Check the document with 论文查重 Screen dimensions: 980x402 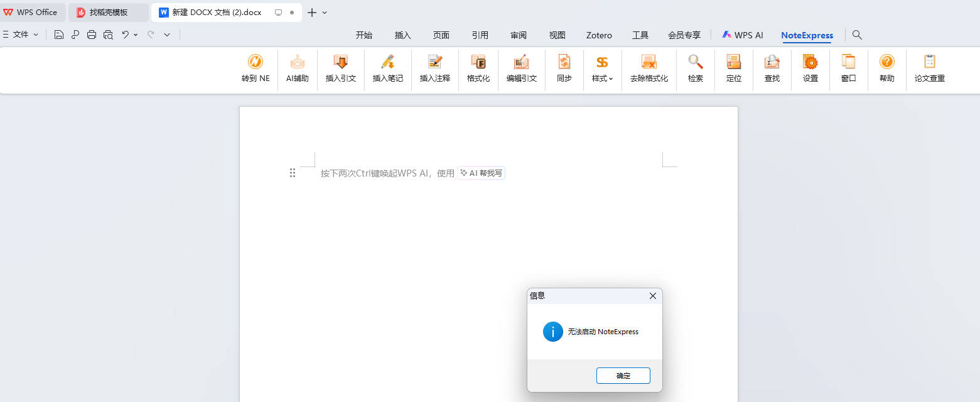pos(929,69)
